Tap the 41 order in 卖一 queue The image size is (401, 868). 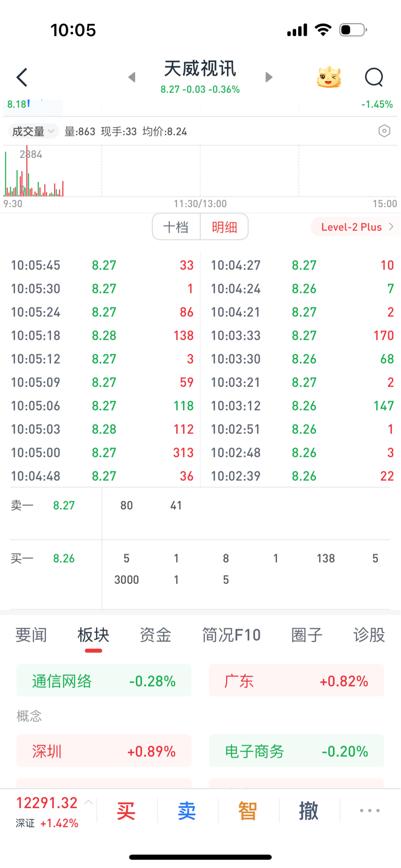coord(176,505)
